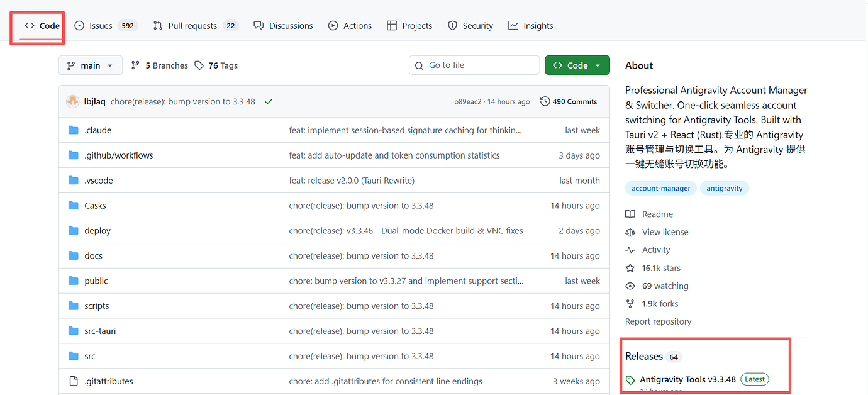View the 1.9k forks link
868x395 pixels.
pos(652,304)
